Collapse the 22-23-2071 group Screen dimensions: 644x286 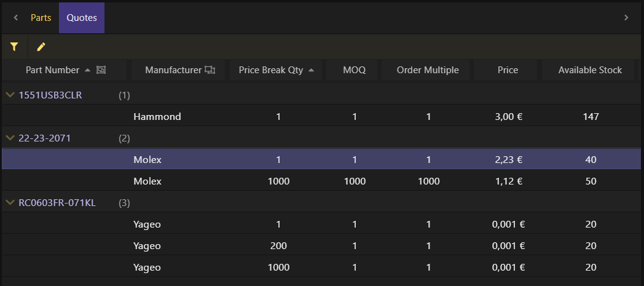10,138
